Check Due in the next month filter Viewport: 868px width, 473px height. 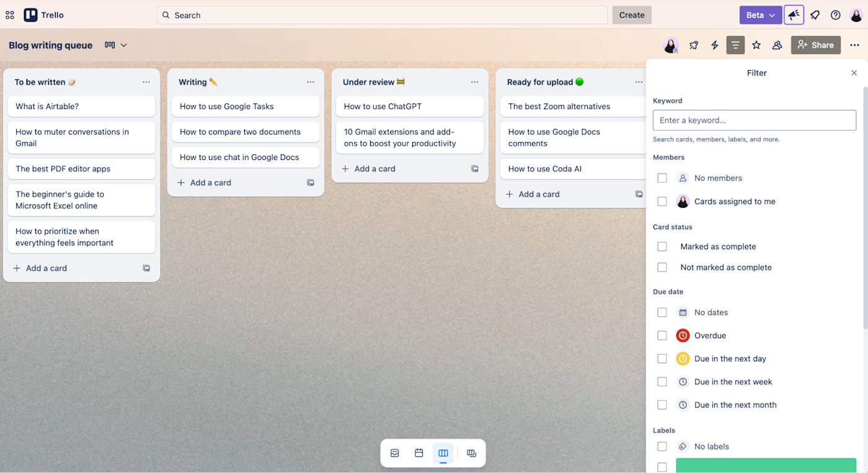(662, 405)
